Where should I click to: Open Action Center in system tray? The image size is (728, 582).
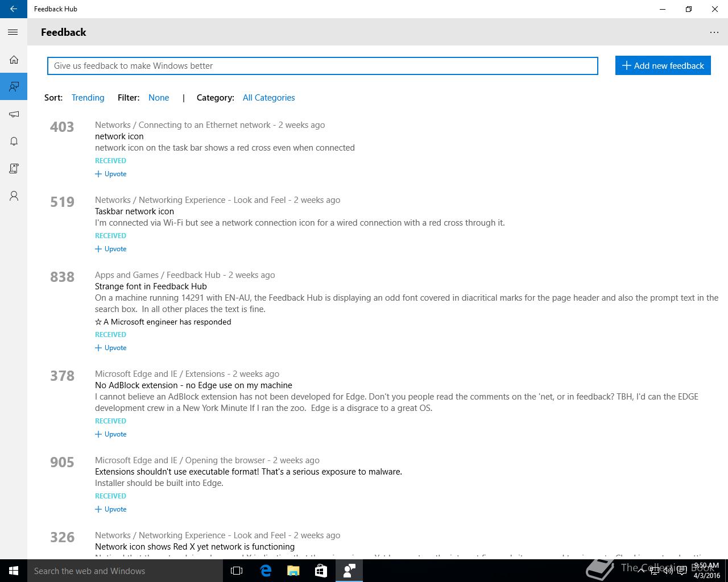click(681, 571)
